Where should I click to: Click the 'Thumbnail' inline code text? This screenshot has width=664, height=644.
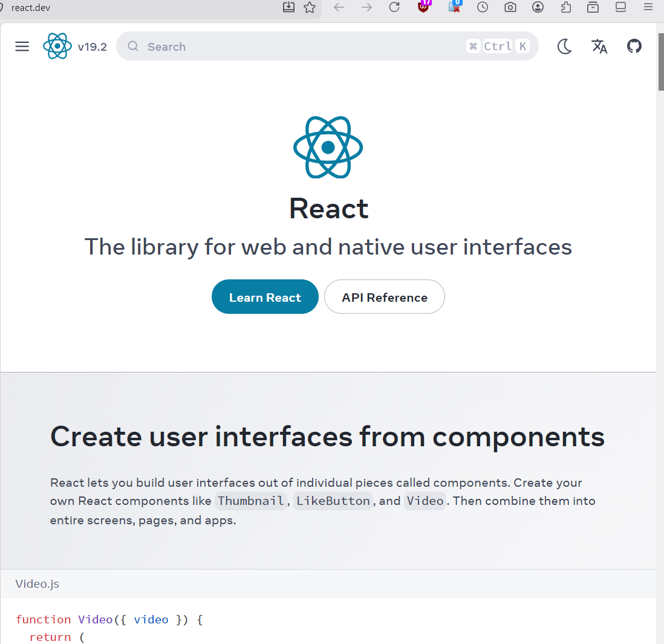251,501
